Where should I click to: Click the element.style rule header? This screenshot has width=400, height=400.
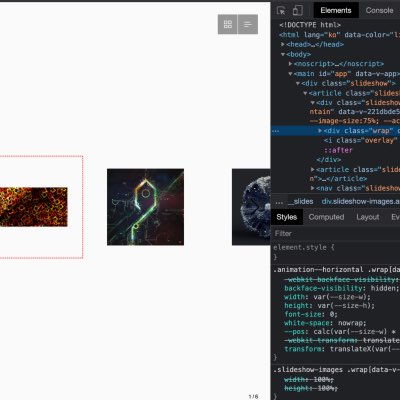(304, 247)
